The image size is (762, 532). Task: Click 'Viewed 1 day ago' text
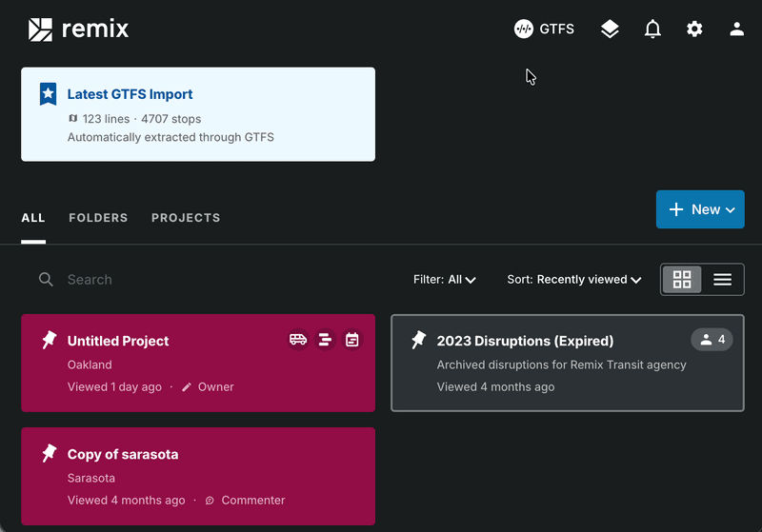[114, 386]
